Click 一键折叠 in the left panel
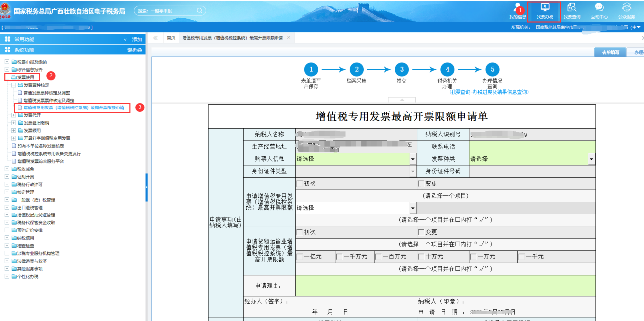This screenshot has width=644, height=321. 132,50
